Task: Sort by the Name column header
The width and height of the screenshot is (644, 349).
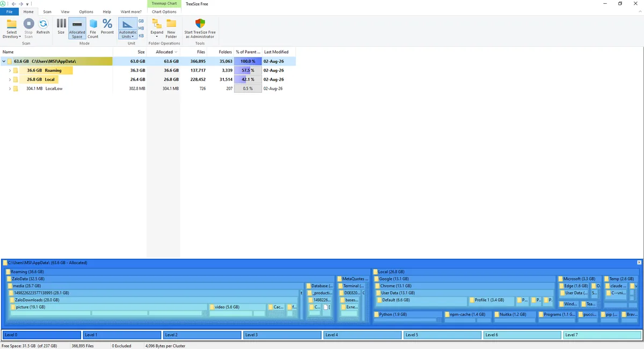Action: pos(56,52)
